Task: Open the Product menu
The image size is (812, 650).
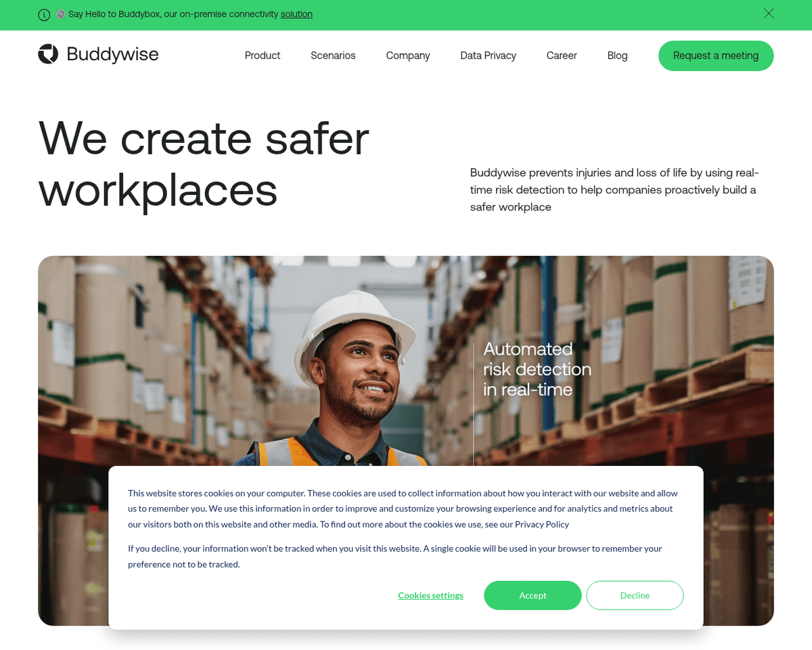Action: click(263, 56)
